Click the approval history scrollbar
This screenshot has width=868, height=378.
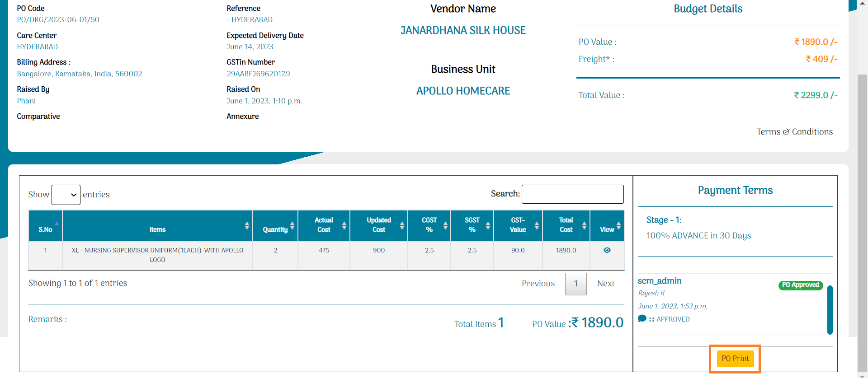tap(830, 310)
